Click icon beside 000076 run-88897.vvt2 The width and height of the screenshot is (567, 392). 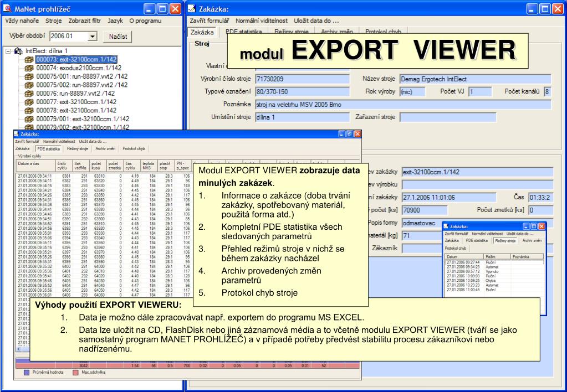29,93
